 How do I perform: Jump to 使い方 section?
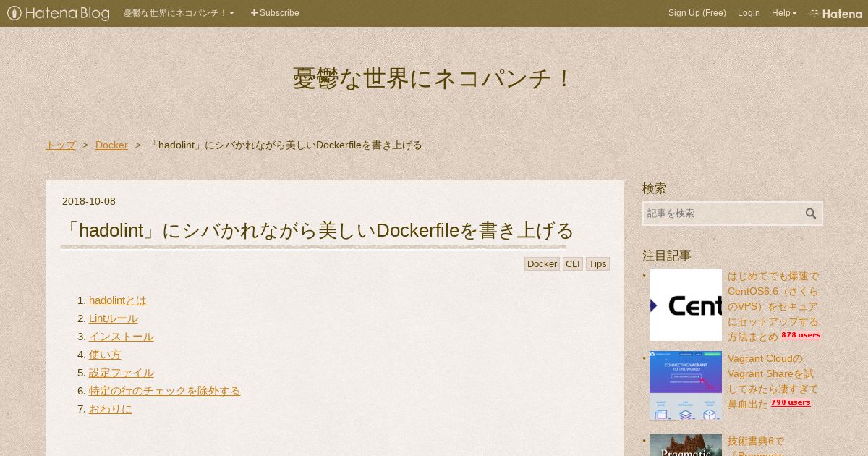[x=105, y=355]
